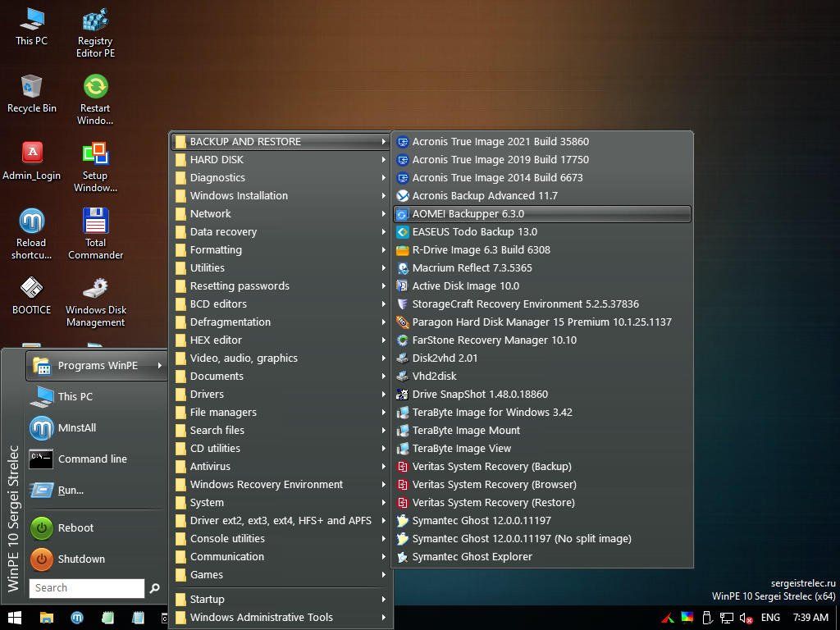Launch Veritas System Recovery (Backup)
The image size is (840, 630).
coord(542,466)
